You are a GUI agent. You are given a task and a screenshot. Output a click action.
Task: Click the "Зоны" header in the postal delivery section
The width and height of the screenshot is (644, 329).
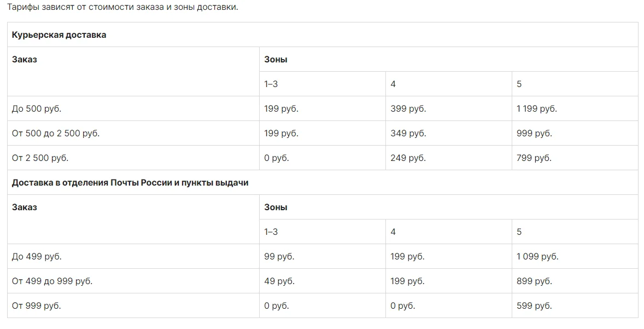click(x=276, y=207)
